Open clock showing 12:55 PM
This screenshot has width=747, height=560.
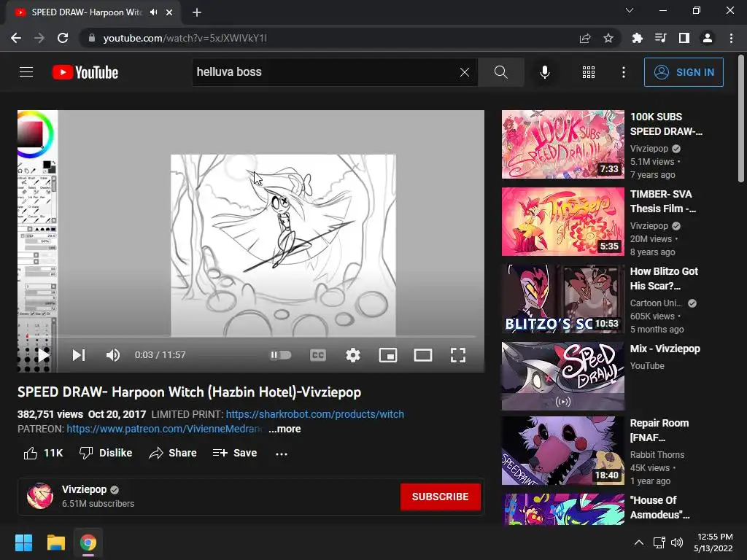point(713,542)
